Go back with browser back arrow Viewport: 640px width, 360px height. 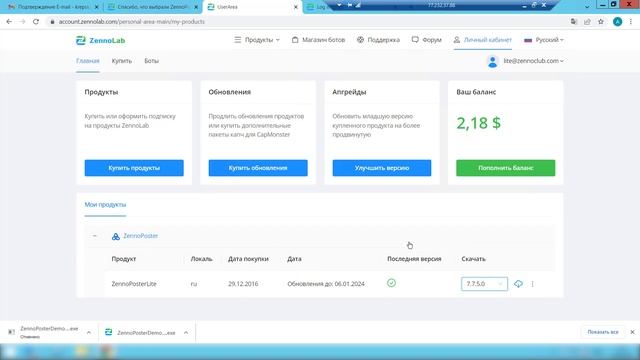tap(9, 22)
